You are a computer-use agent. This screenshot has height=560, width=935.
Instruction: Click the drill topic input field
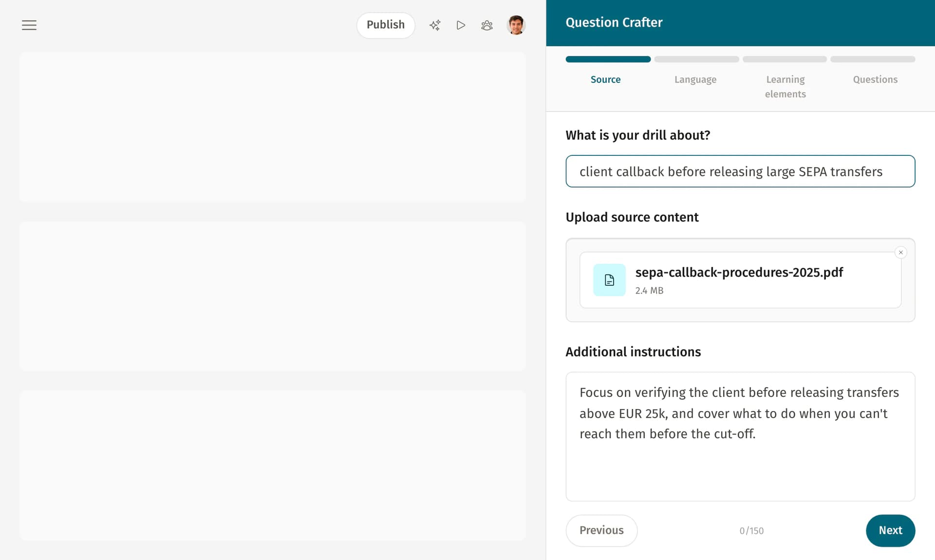(740, 171)
